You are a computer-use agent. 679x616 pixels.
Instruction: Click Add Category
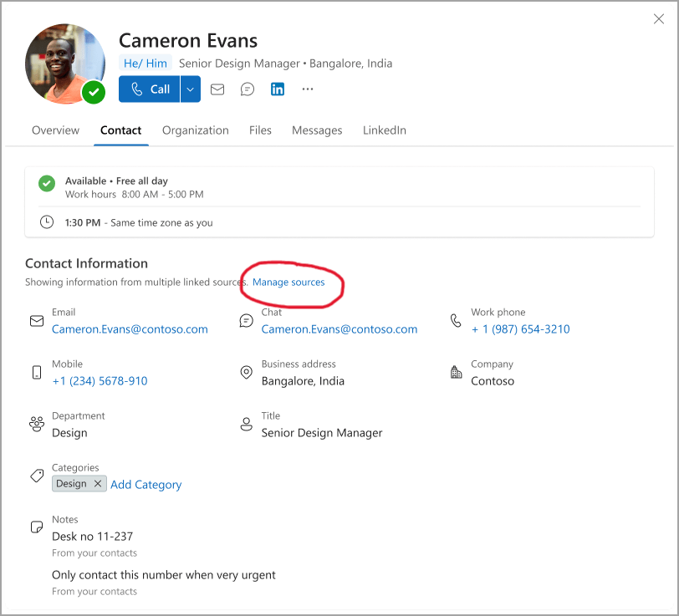tap(145, 485)
